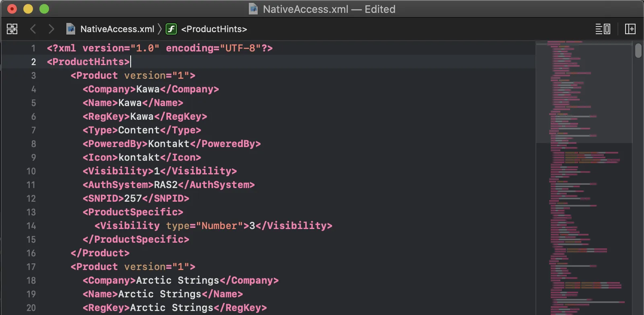Open the related items grid menu

(x=12, y=29)
